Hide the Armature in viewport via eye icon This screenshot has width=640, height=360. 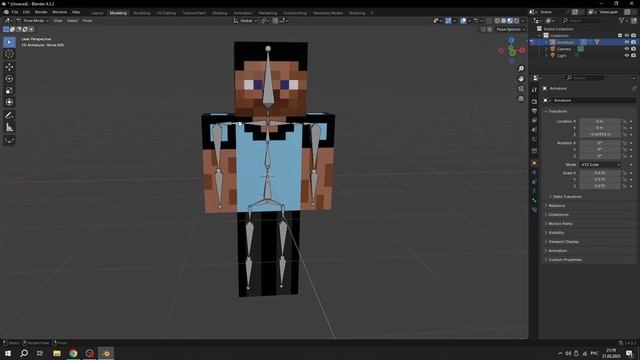(x=627, y=42)
